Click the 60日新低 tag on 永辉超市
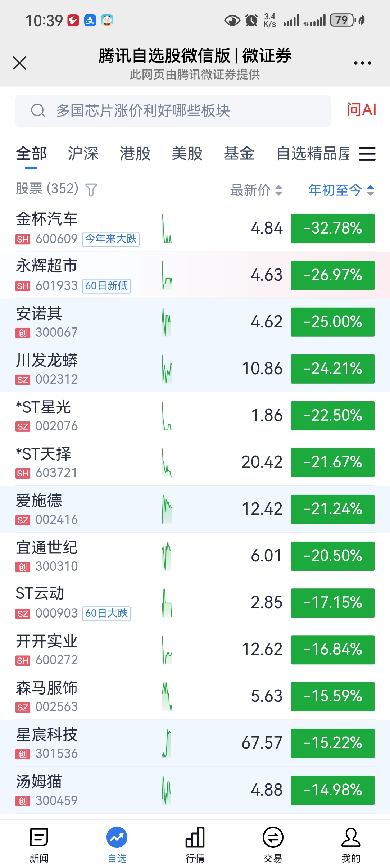 tap(106, 286)
